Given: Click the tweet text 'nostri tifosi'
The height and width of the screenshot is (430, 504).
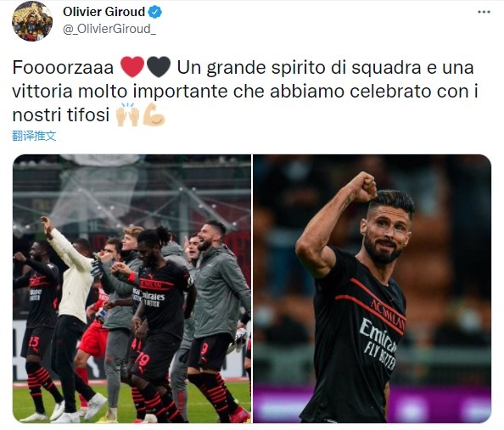Looking at the screenshot, I should [x=61, y=114].
